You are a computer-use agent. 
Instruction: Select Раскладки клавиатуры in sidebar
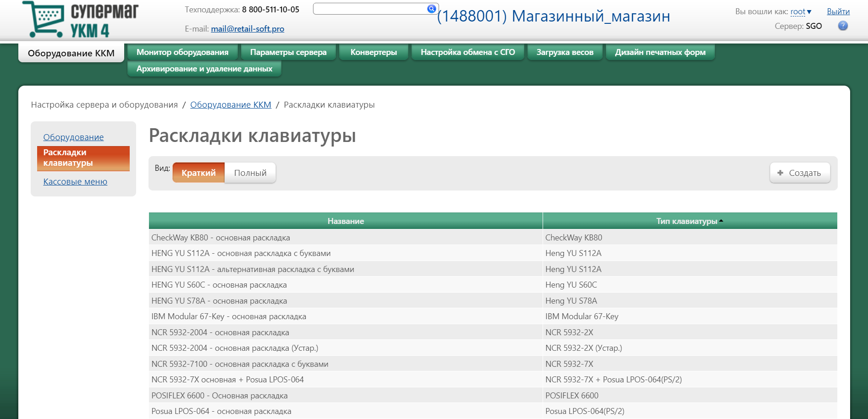(x=83, y=158)
